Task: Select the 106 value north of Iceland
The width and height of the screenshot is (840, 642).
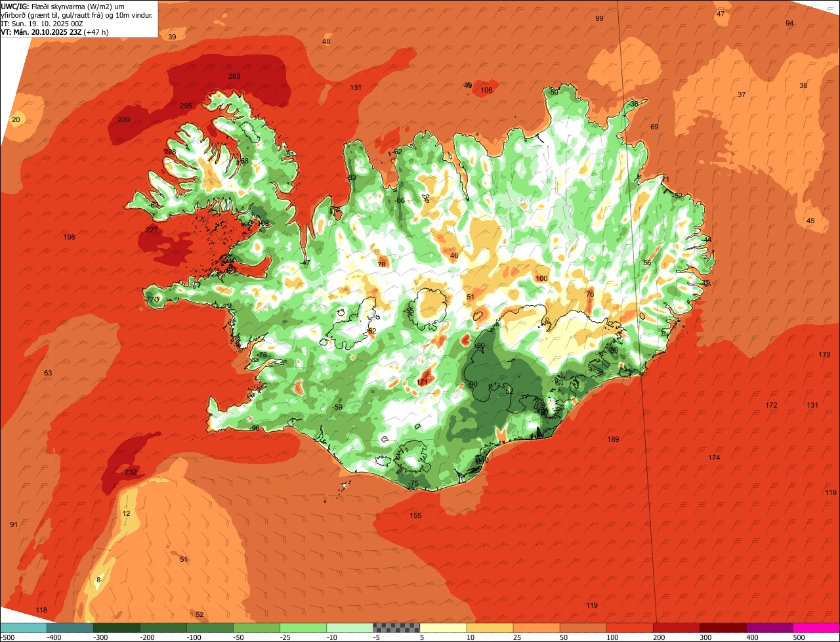Action: [486, 90]
